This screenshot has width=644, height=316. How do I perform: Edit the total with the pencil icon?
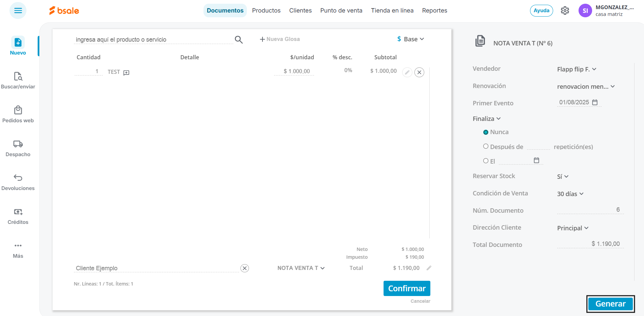coord(429,268)
